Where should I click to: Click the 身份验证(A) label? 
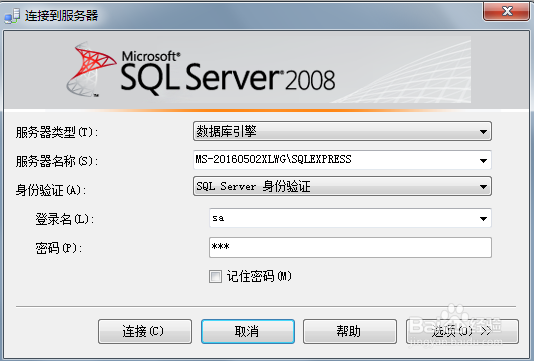pos(51,190)
